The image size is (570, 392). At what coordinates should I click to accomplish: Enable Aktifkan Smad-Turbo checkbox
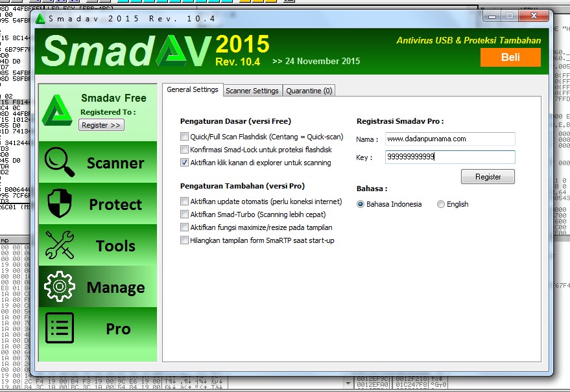tap(184, 214)
